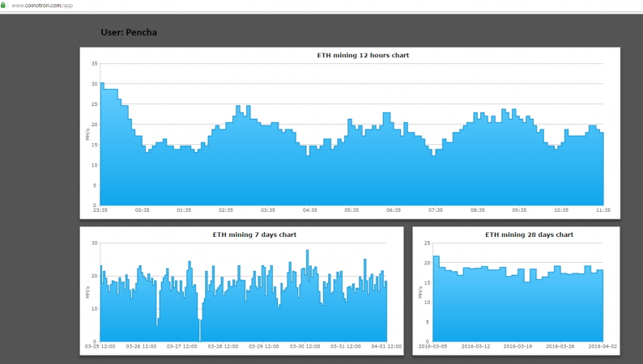Click the 11:35 time axis label

tap(603, 210)
